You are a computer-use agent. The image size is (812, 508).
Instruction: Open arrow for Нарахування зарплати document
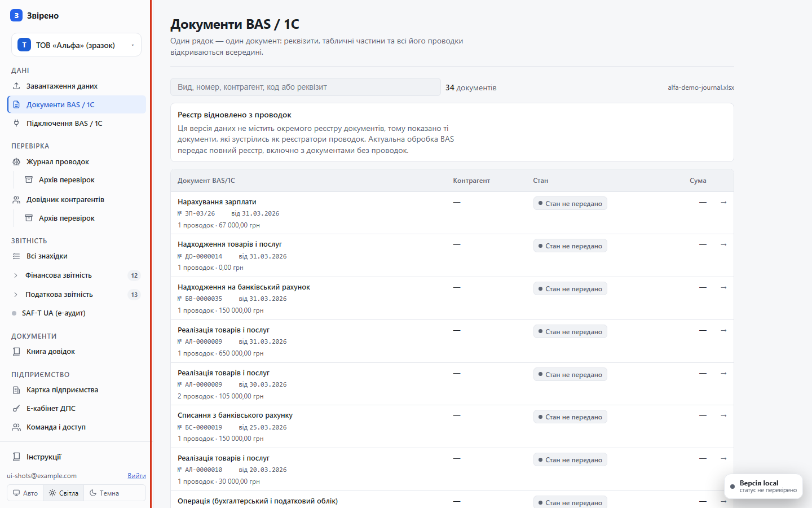723,202
